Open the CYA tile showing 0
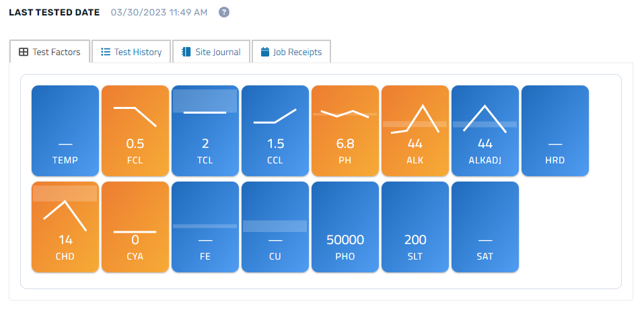Screen dimensions: 644x310 135,227
